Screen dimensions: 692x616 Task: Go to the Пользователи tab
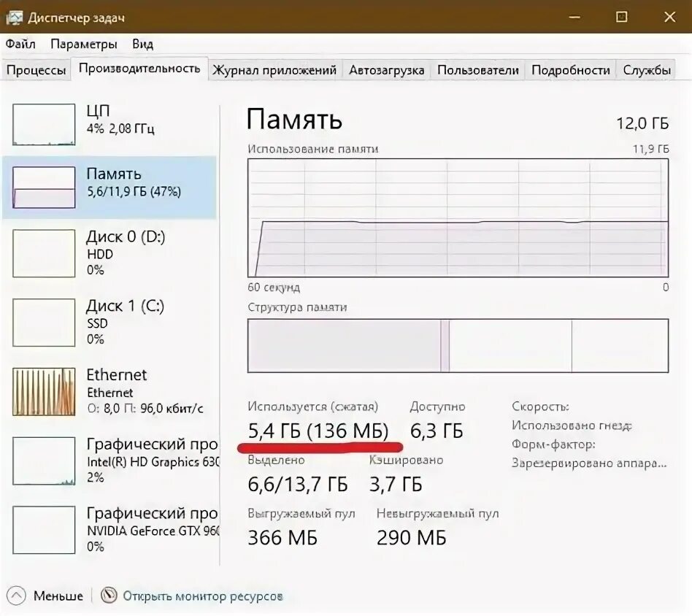(x=478, y=70)
